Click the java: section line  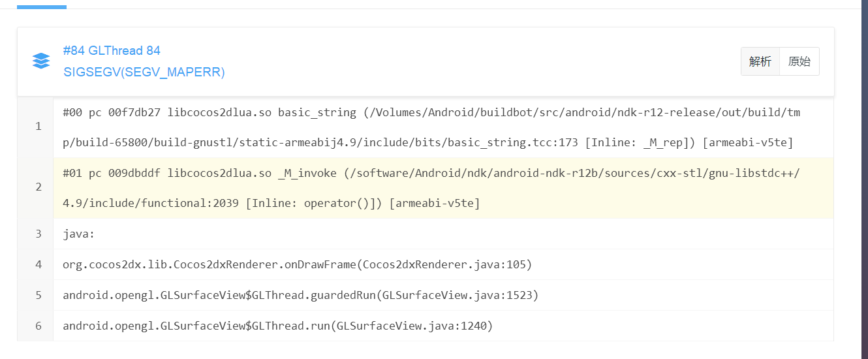point(79,234)
